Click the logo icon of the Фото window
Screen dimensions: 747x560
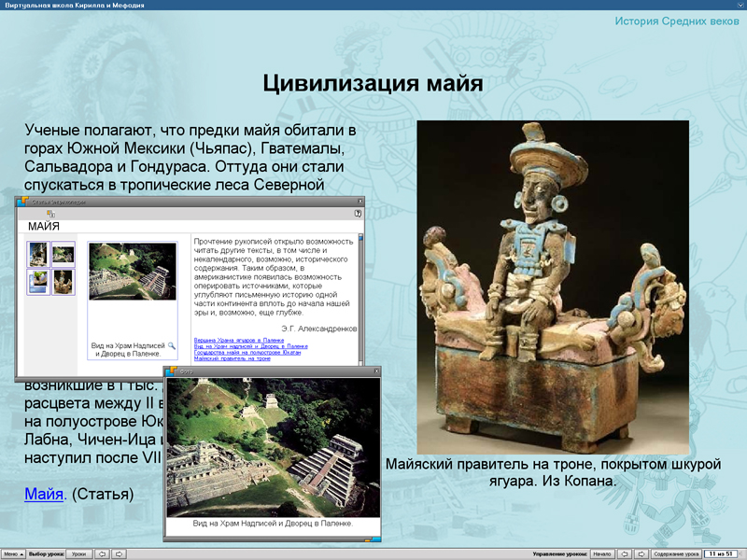pos(171,371)
